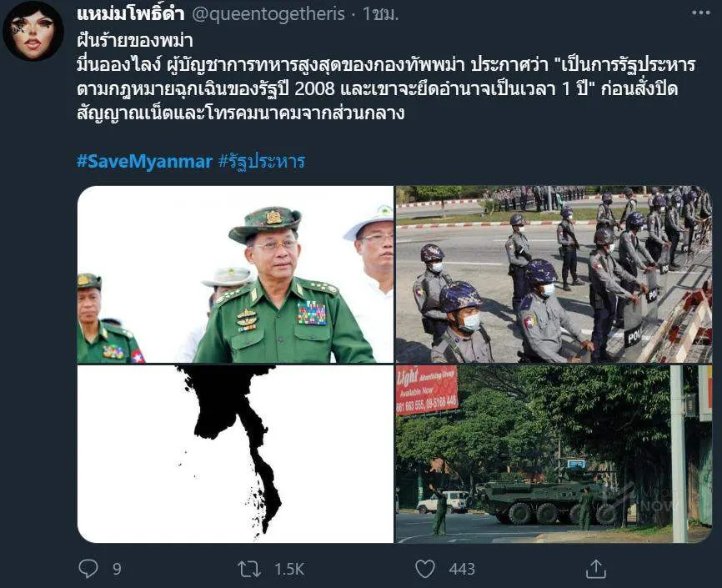Click the reply speech bubble icon
Image resolution: width=722 pixels, height=588 pixels.
coord(88,568)
